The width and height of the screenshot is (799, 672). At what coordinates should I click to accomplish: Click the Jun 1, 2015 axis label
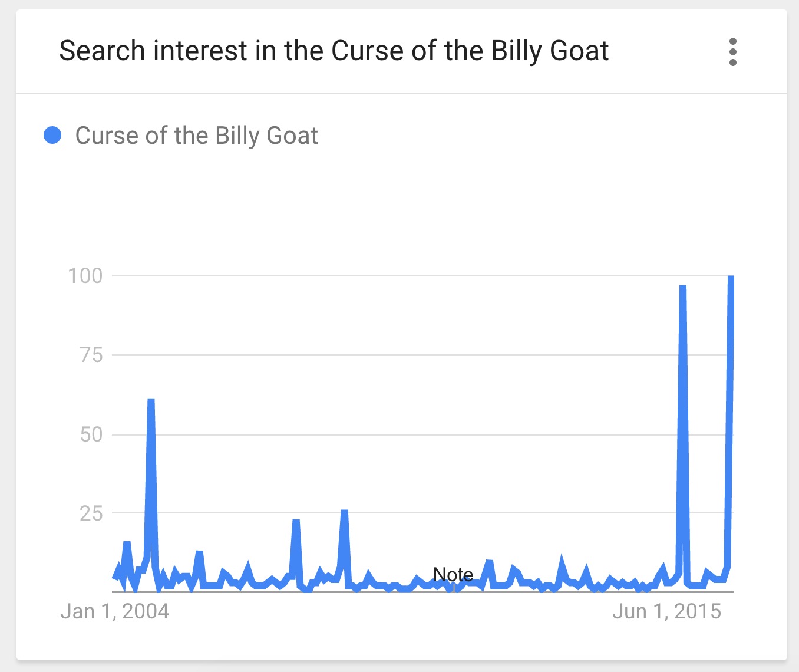(666, 611)
